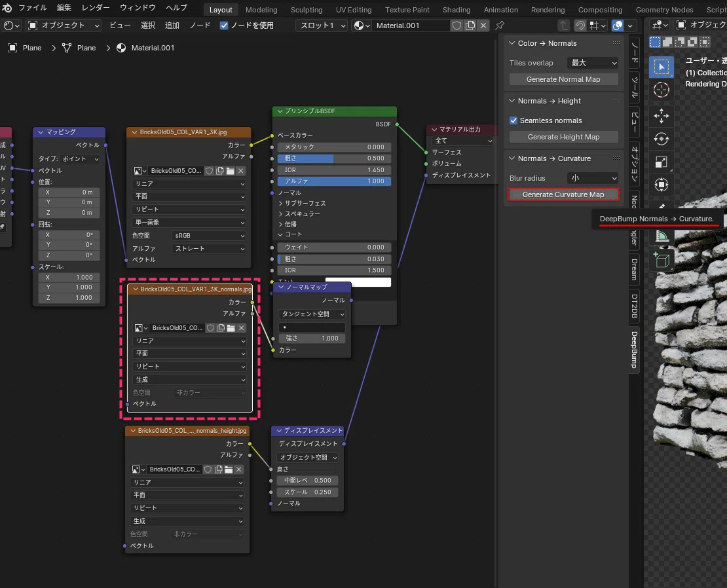
Task: Choose the Extend selection mode icon in viewport
Action: [667, 42]
